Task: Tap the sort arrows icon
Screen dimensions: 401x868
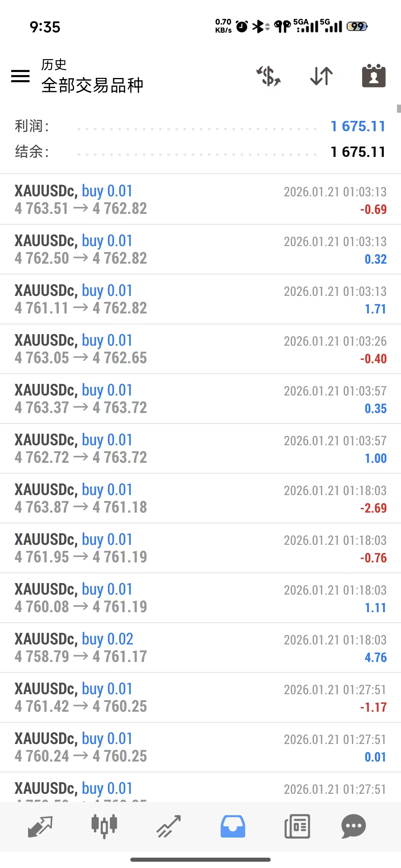Action: (321, 76)
